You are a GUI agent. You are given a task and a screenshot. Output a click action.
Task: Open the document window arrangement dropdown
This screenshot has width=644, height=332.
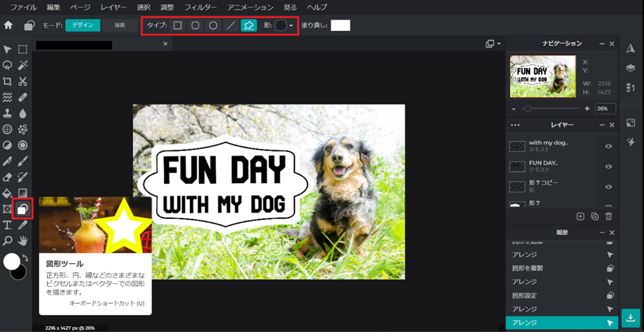tap(493, 44)
